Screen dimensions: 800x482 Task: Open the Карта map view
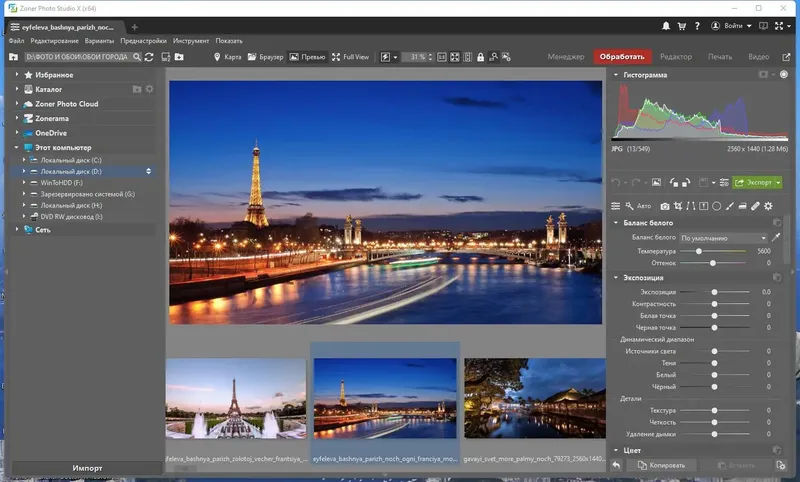tap(227, 57)
